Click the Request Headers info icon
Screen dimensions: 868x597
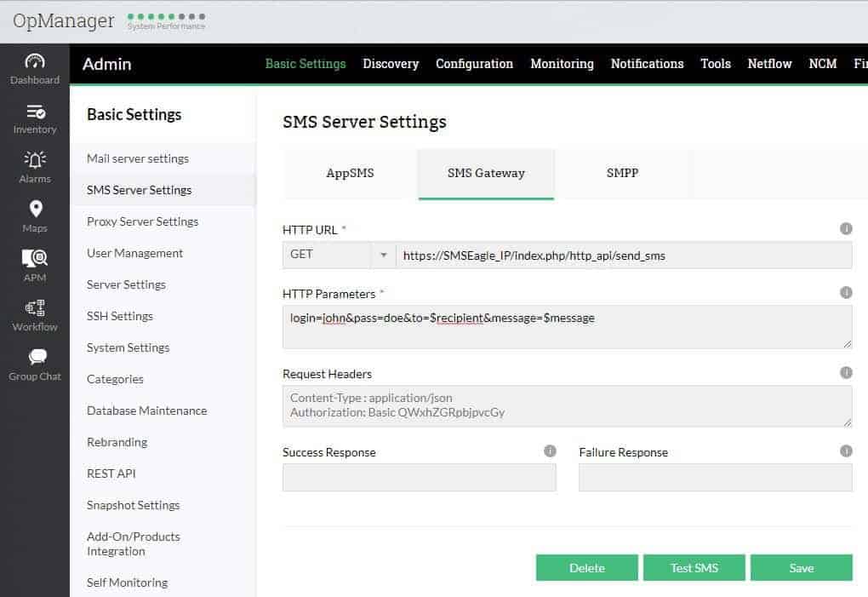pyautogui.click(x=846, y=373)
